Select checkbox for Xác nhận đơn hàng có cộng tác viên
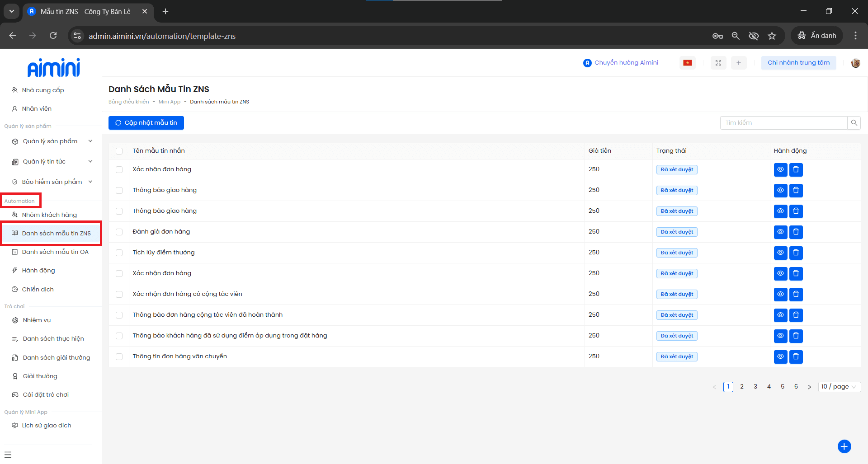The image size is (868, 464). [119, 294]
